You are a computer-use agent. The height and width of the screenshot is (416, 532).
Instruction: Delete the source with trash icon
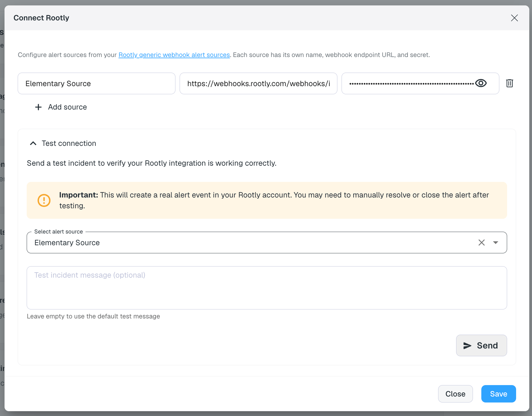510,83
